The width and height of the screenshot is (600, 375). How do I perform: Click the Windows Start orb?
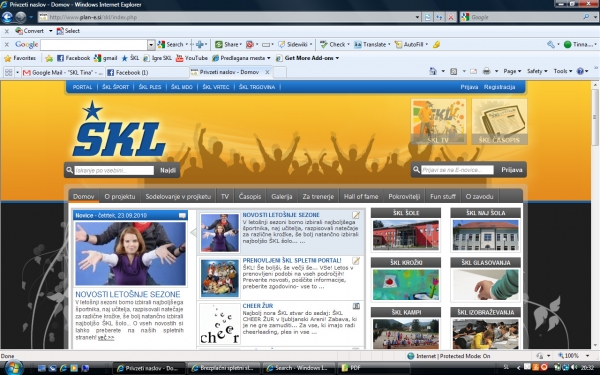14,368
